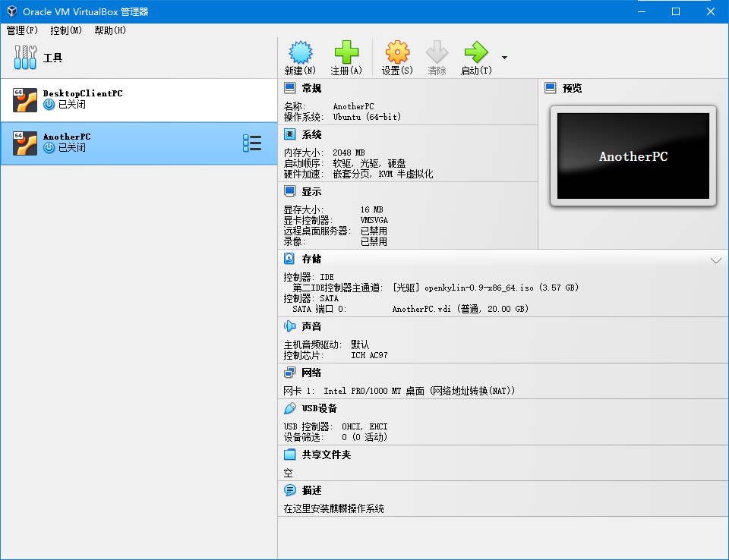This screenshot has height=560, width=729.
Task: Click the VMSVGA graphics controller value
Action: point(374,220)
